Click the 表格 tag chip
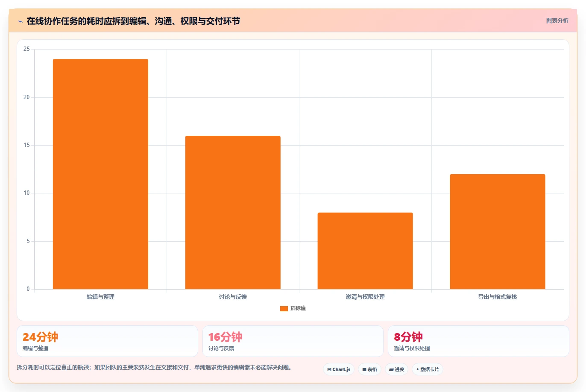586x392 pixels. (369, 369)
